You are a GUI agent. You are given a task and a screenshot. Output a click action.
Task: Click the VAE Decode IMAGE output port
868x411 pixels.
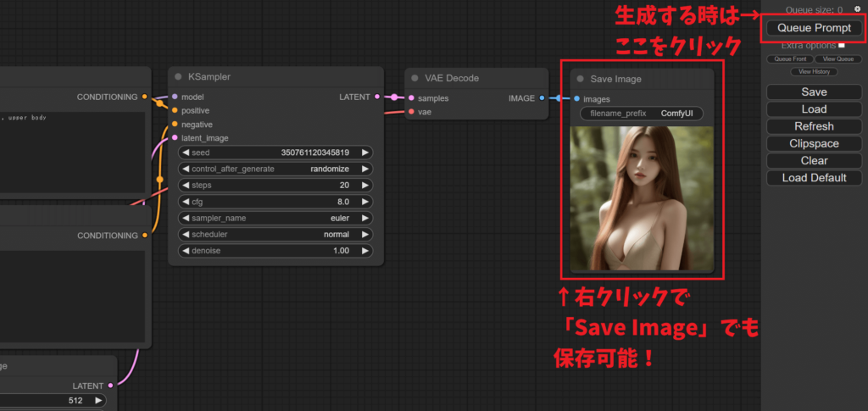(542, 98)
